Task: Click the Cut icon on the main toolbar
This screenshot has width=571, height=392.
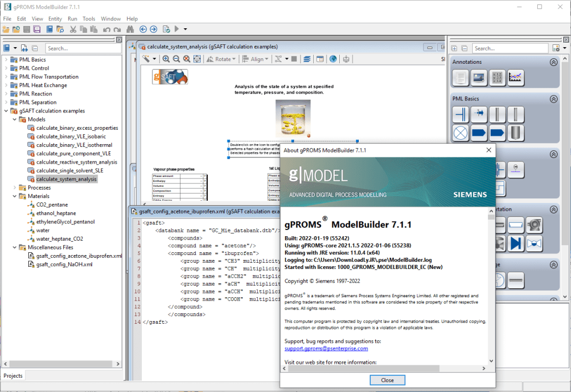Action: (x=73, y=29)
